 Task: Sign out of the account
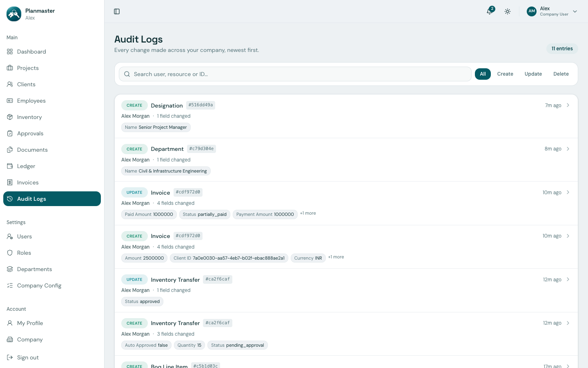point(52,357)
